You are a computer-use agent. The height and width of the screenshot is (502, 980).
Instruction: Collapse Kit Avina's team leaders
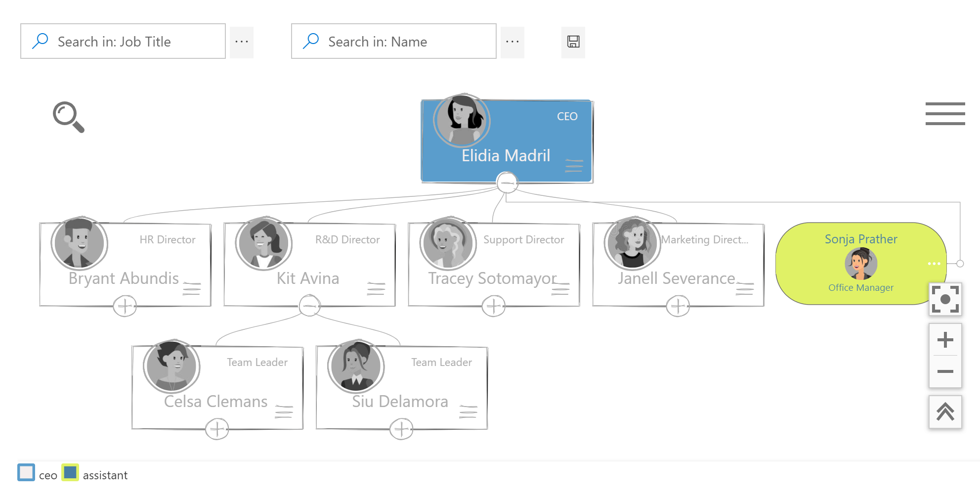click(x=309, y=305)
